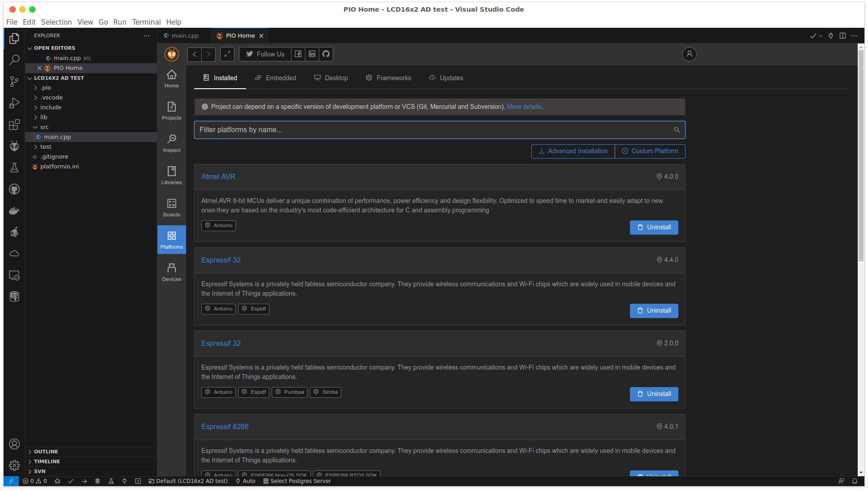This screenshot has width=868, height=491.
Task: Uninstall the Atmel AVR platform
Action: (x=654, y=228)
